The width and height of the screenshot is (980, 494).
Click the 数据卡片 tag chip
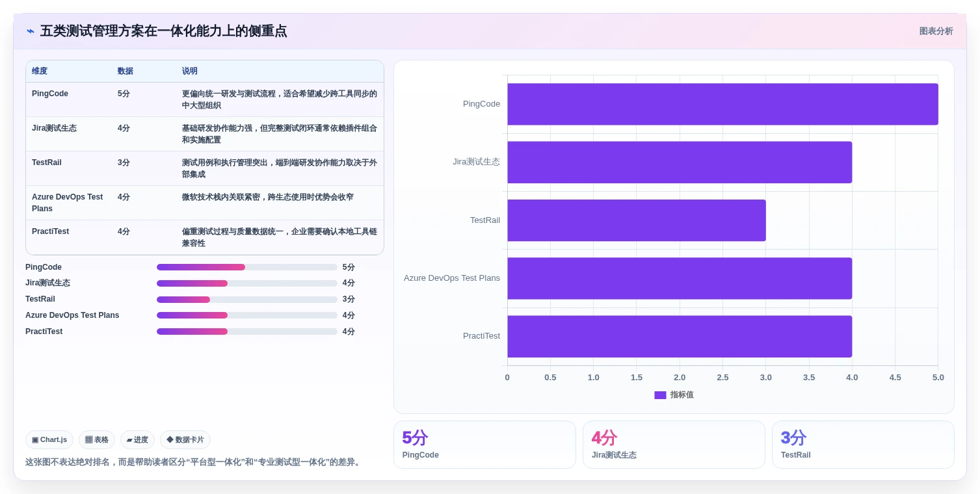pyautogui.click(x=185, y=440)
